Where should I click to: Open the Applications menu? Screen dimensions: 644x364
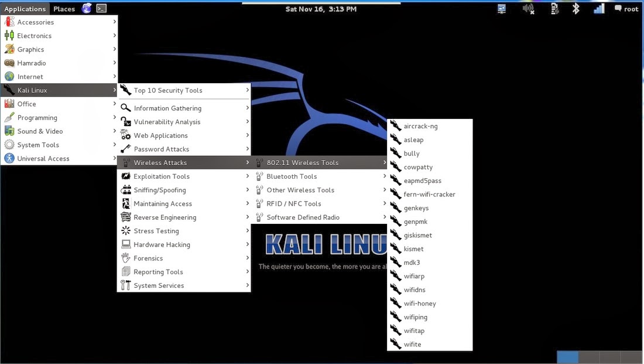pos(25,9)
